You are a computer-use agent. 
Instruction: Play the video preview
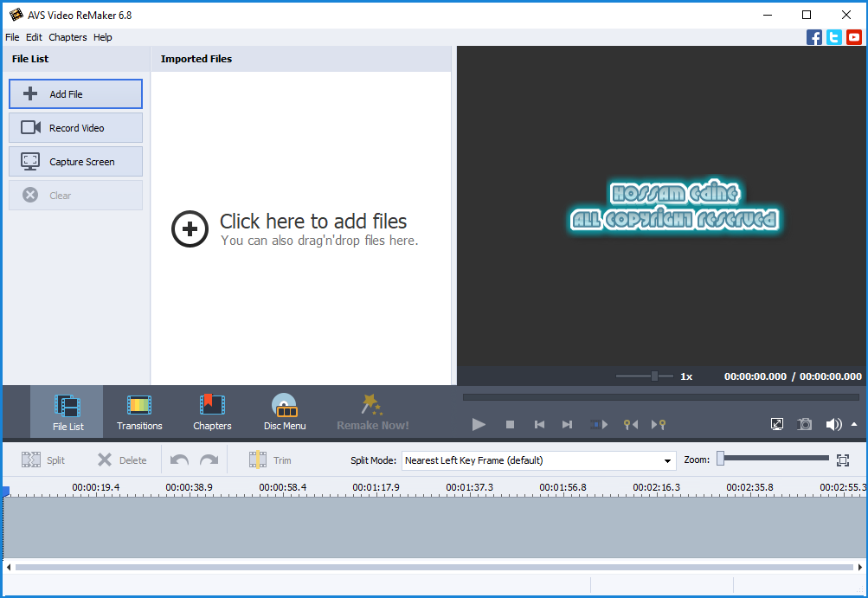479,425
